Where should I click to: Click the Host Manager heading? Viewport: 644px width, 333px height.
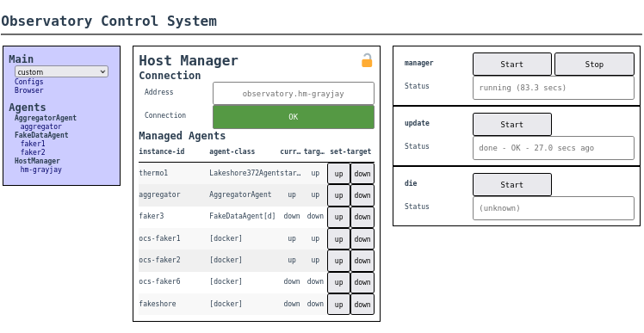[189, 61]
